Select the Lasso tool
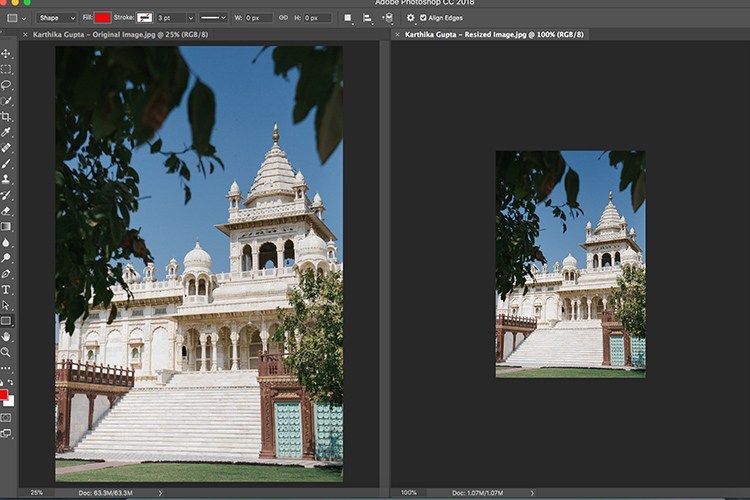The width and height of the screenshot is (750, 500). point(6,86)
